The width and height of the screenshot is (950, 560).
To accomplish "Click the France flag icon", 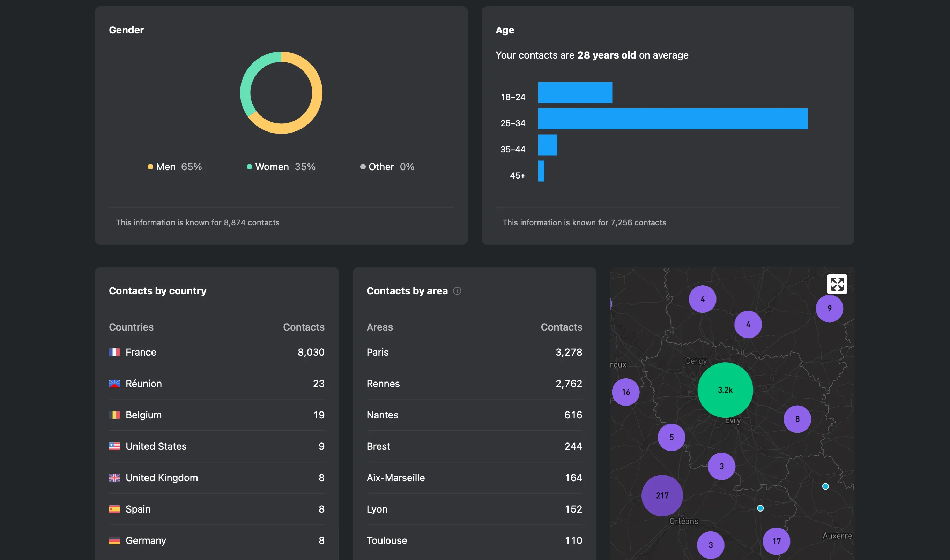I will click(x=114, y=352).
